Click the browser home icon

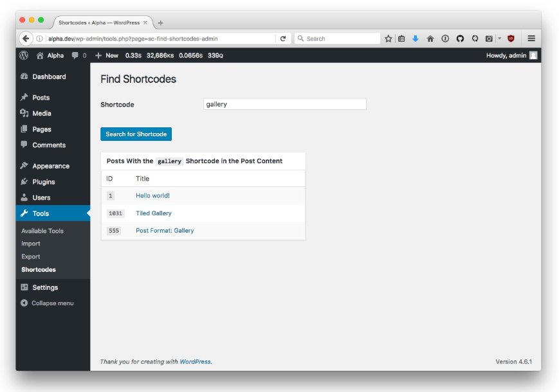[430, 39]
